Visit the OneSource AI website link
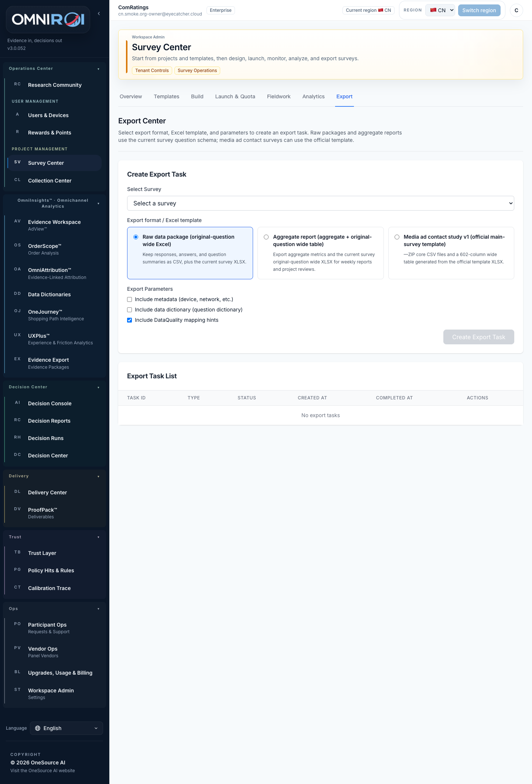Screen dimensions: 532x784 tap(42, 771)
